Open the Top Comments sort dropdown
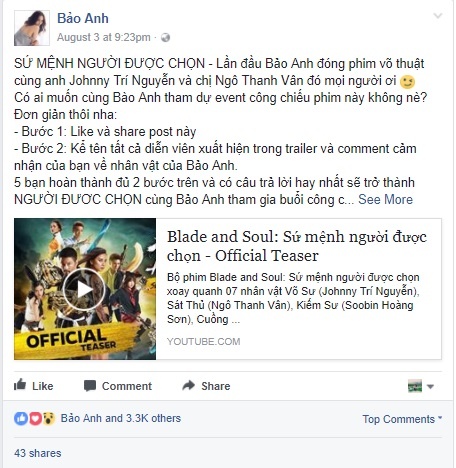This screenshot has height=468, width=456. (x=402, y=419)
